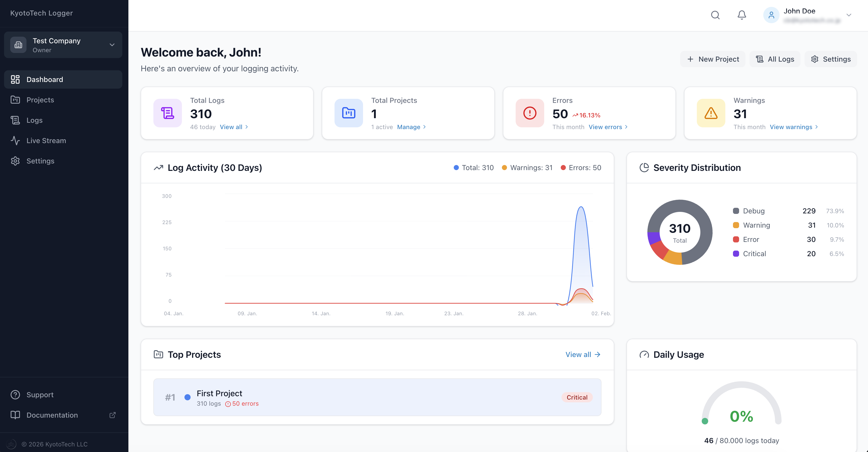Select the Dashboard icon in the sidebar
The height and width of the screenshot is (452, 868).
click(x=16, y=79)
